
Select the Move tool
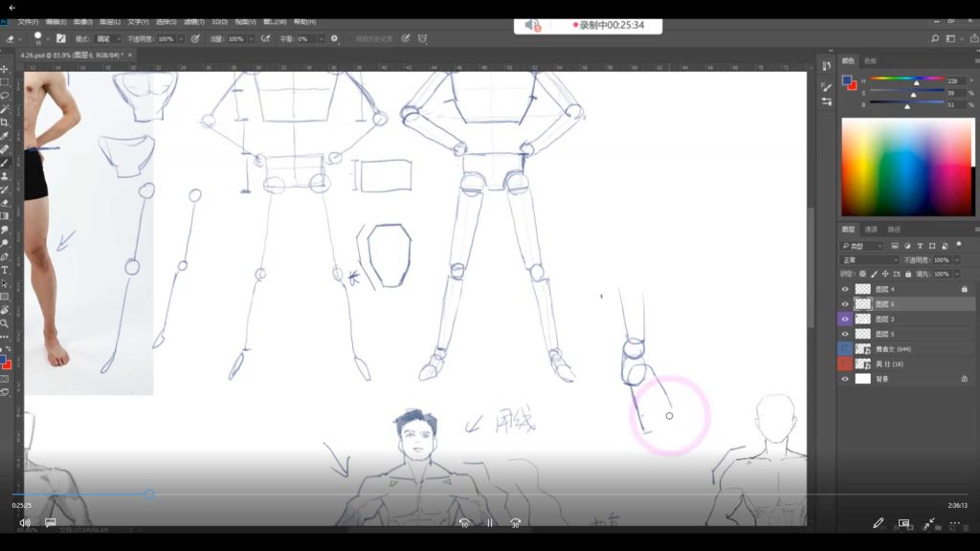click(x=5, y=69)
